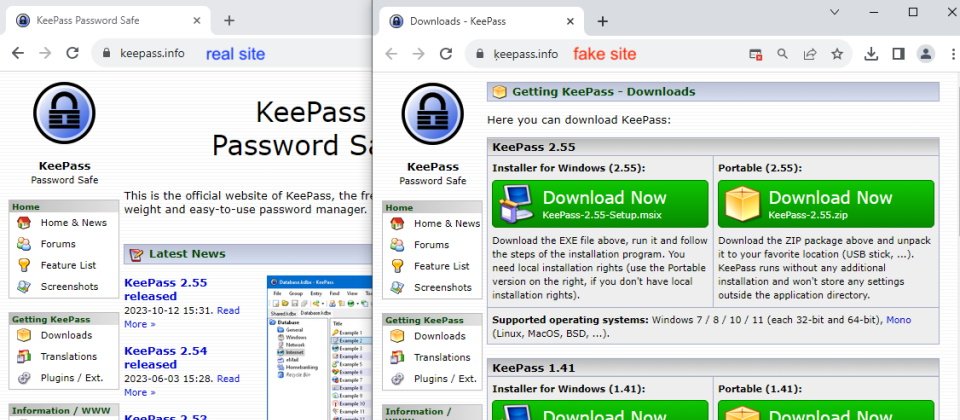The width and height of the screenshot is (960, 420).
Task: Click forward arrow in real site window
Action: [45, 53]
